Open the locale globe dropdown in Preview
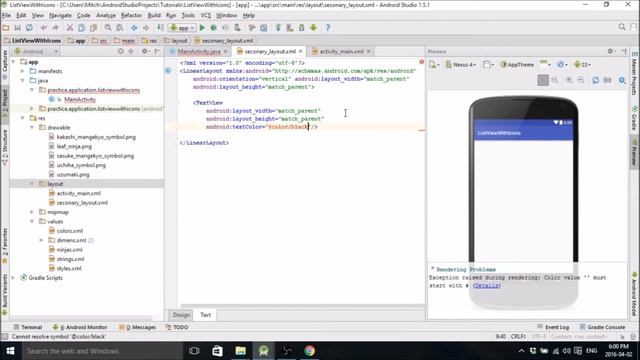 tap(562, 64)
